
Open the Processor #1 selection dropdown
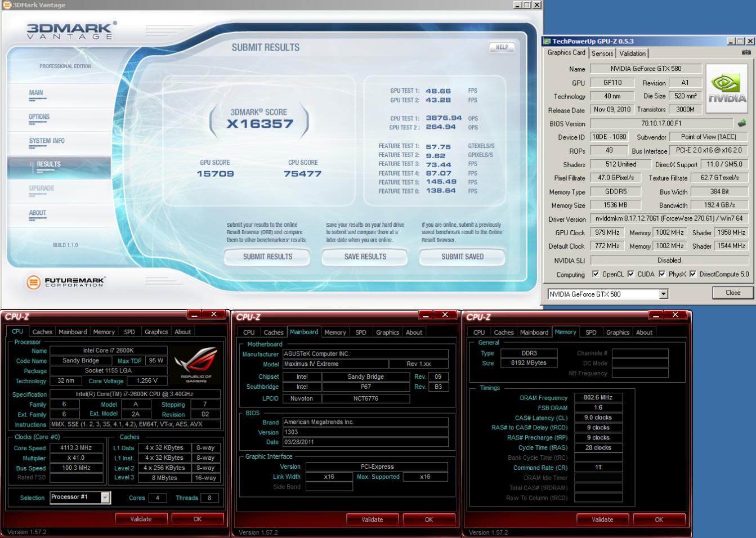[105, 497]
